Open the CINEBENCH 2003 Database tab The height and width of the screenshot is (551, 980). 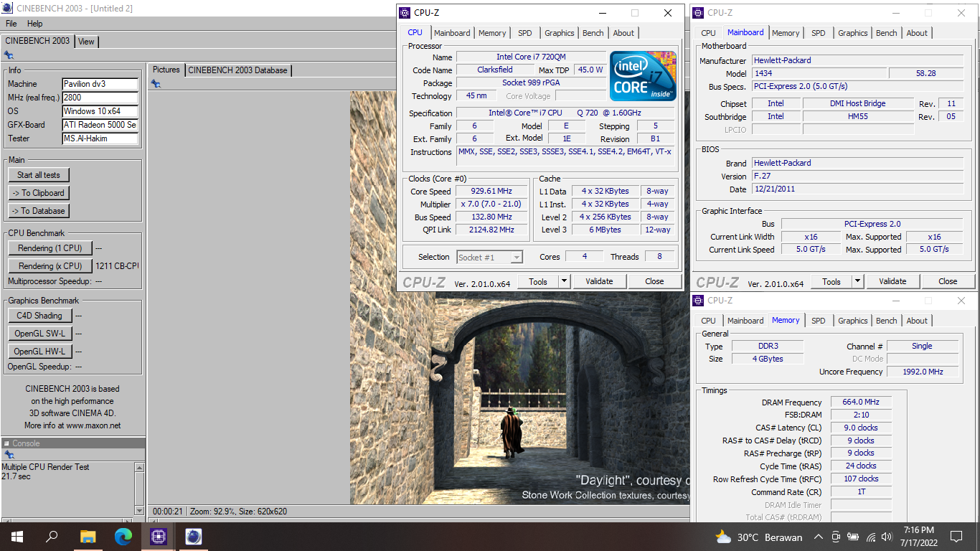click(237, 70)
